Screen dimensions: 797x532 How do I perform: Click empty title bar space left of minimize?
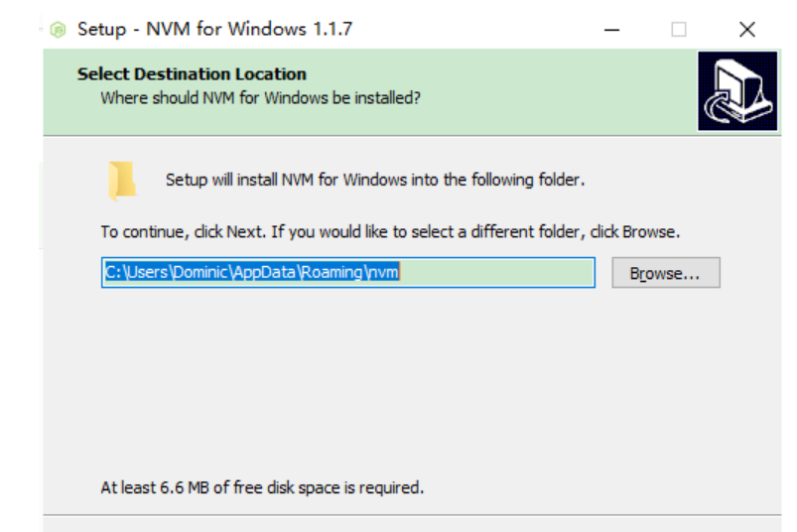(476, 29)
